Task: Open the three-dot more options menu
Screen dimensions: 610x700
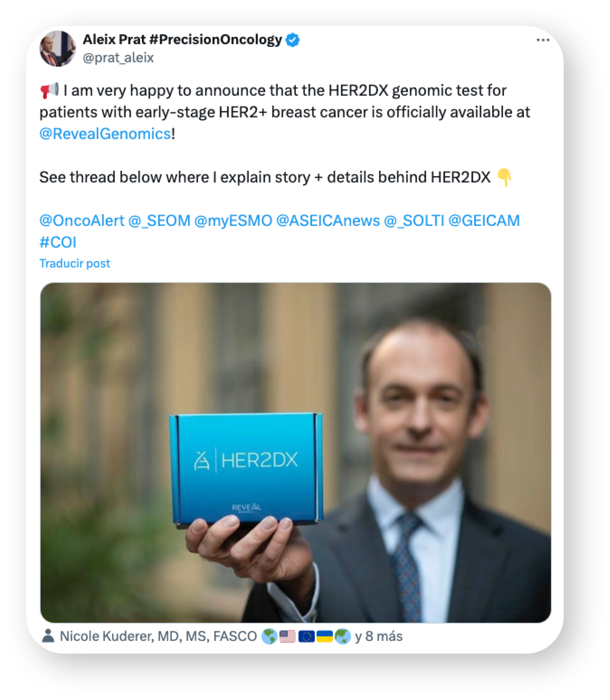Action: (x=542, y=40)
